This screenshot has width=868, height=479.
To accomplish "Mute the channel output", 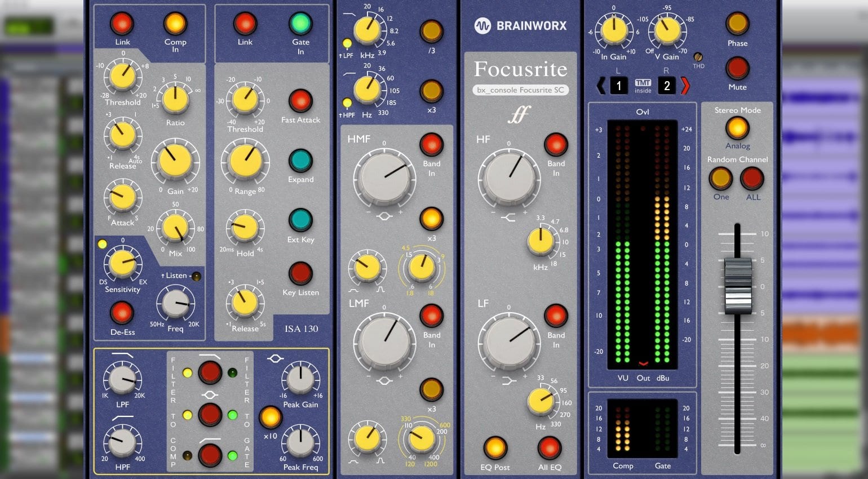I will 737,68.
